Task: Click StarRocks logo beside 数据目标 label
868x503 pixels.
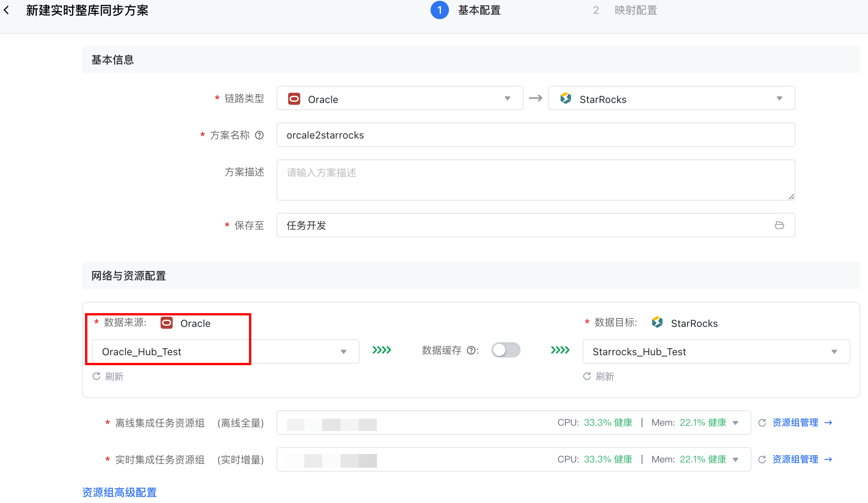Action: (x=657, y=322)
